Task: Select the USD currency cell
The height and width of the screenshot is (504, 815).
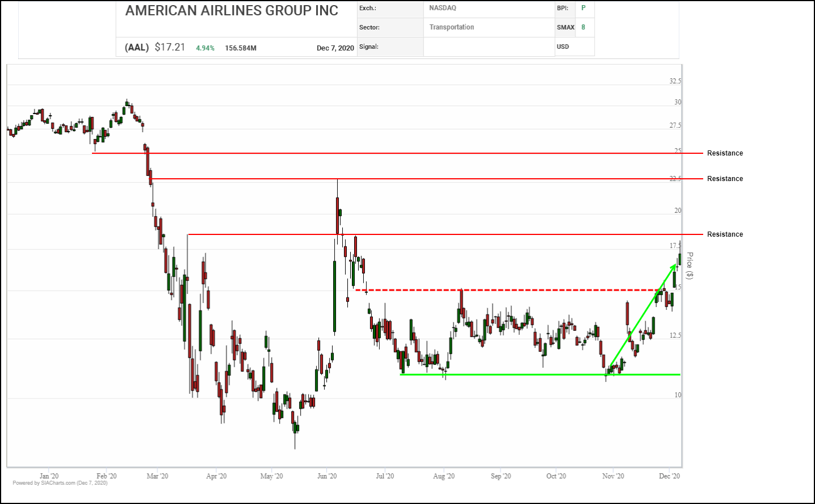Action: [563, 47]
